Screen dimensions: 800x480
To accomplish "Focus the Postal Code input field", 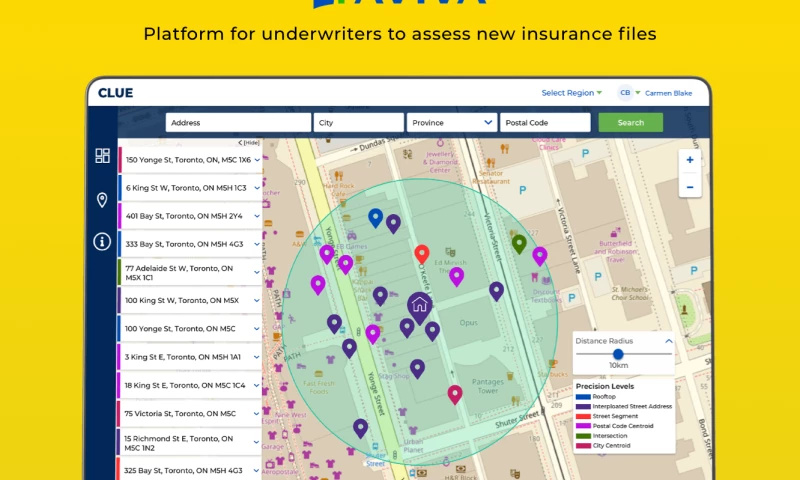I will [x=545, y=123].
